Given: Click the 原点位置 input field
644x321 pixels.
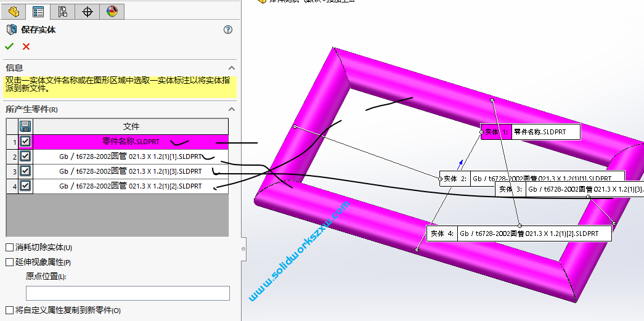Looking at the screenshot, I should [x=128, y=293].
